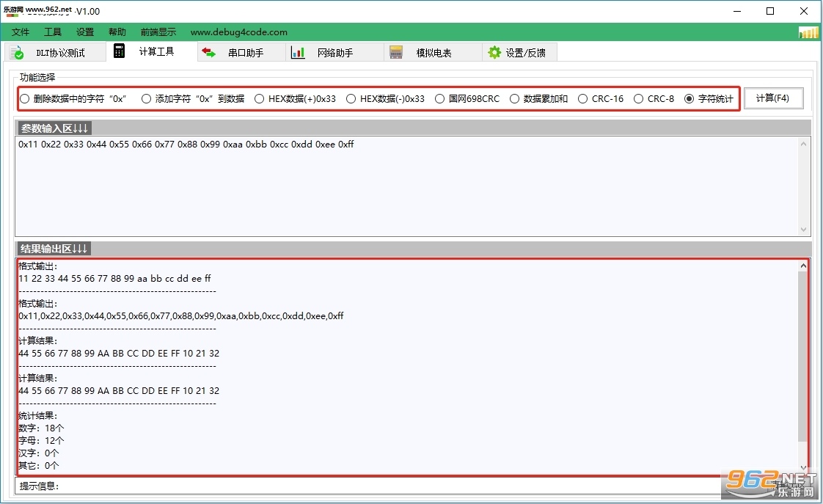The height and width of the screenshot is (504, 823).
Task: Open the 设置 menu
Action: coord(85,32)
